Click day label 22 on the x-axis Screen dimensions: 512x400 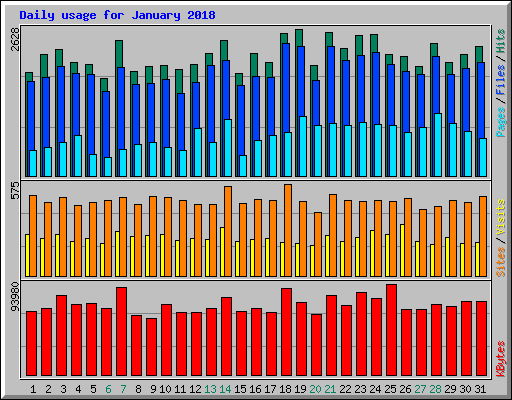click(x=345, y=389)
